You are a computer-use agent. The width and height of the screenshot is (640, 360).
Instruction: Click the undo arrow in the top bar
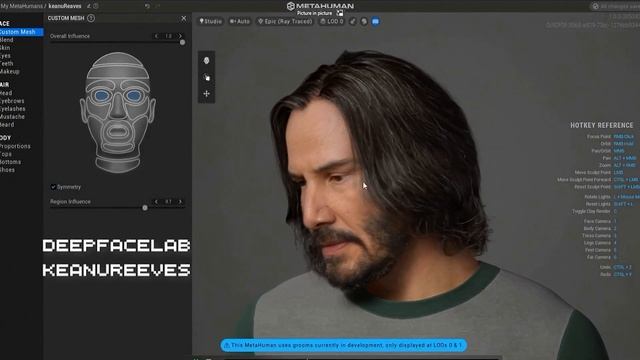(x=147, y=6)
